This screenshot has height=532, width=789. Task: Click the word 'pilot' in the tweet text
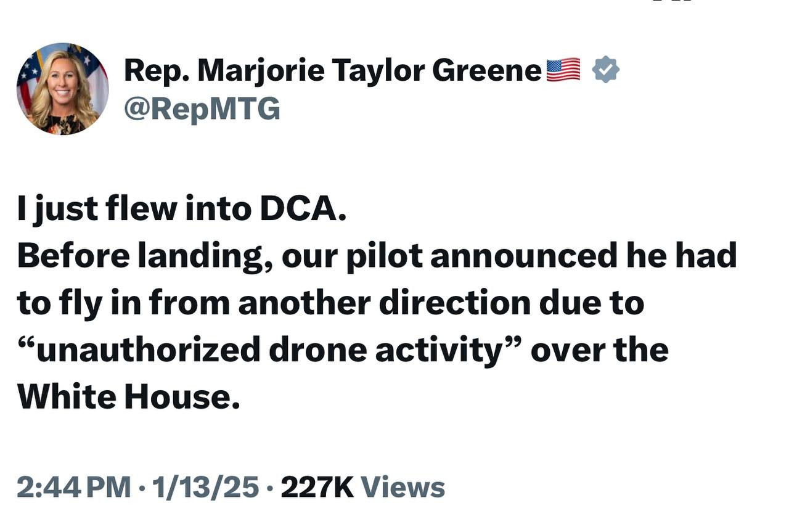pyautogui.click(x=383, y=256)
